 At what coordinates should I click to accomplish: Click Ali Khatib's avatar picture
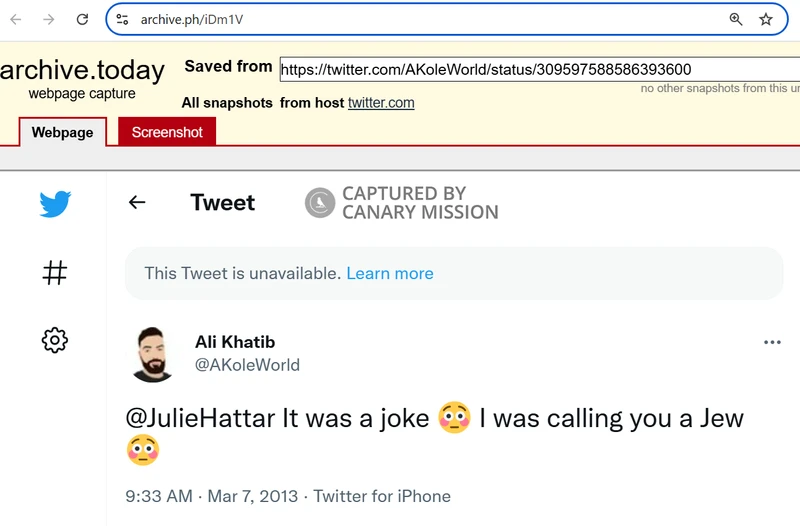point(152,354)
